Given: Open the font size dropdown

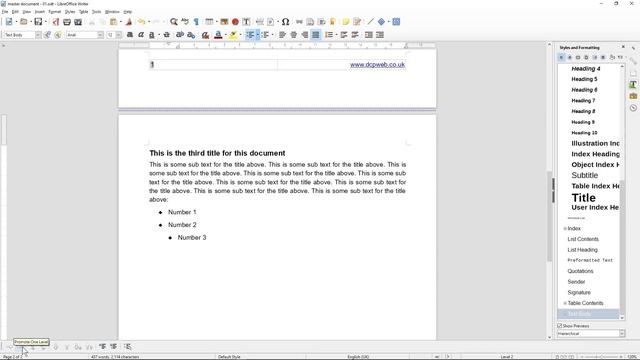Looking at the screenshot, I should pyautogui.click(x=119, y=35).
